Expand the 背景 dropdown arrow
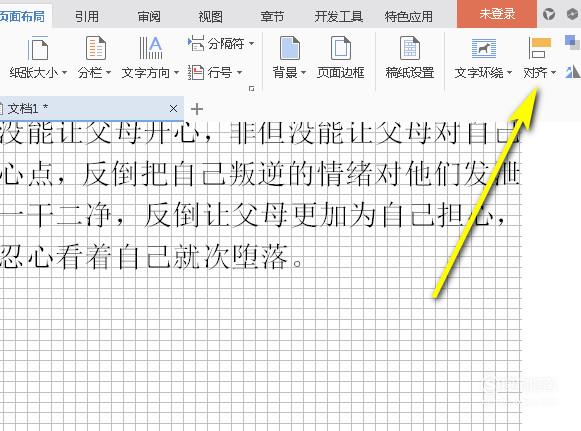The width and height of the screenshot is (581, 431). coord(303,72)
